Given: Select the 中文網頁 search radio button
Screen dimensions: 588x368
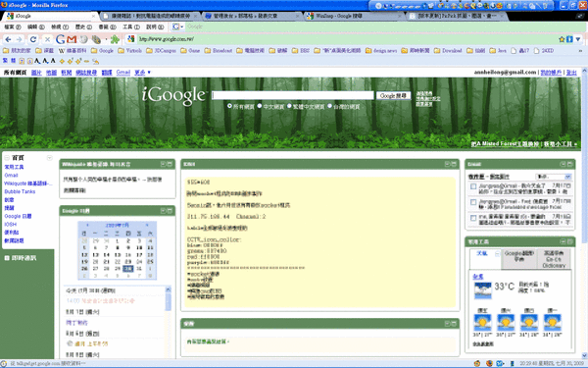Looking at the screenshot, I should (260, 106).
